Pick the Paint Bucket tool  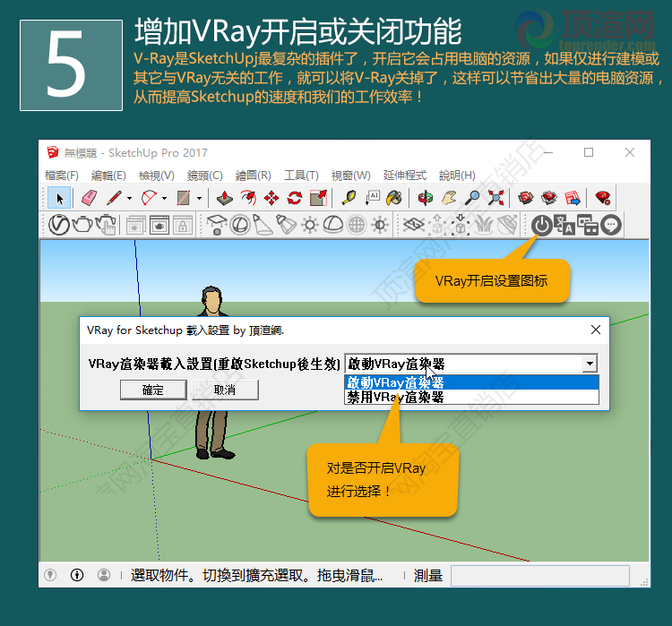coord(394,199)
